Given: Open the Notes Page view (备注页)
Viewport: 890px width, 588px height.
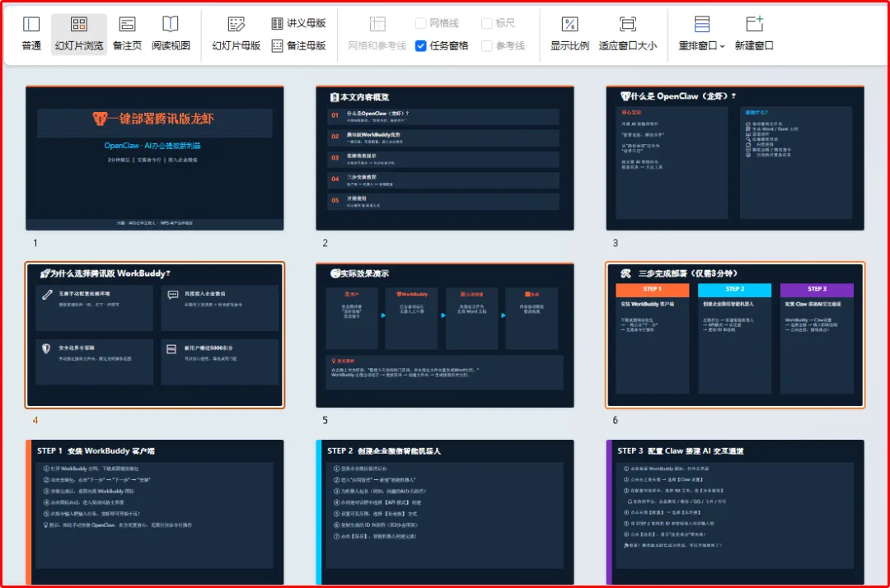Looking at the screenshot, I should point(127,34).
